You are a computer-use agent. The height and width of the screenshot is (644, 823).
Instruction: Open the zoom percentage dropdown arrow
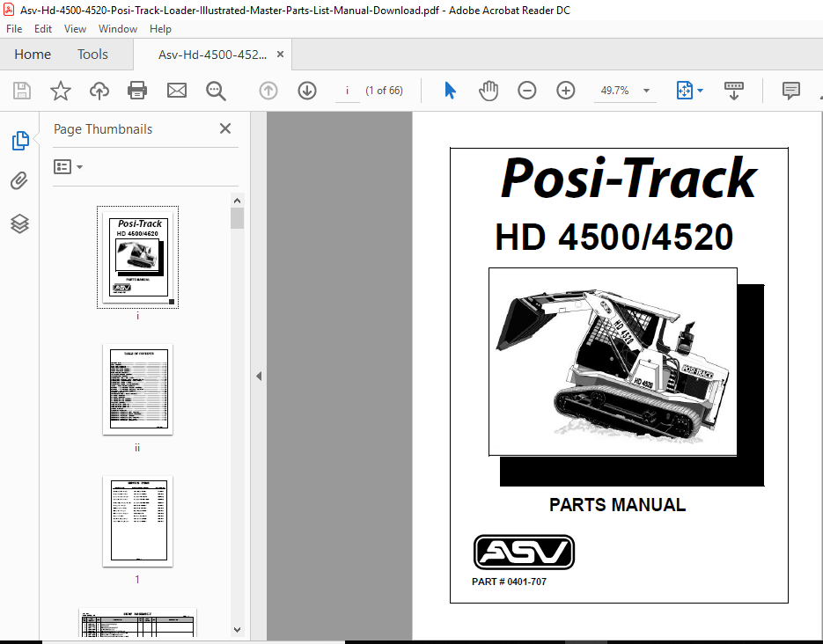pyautogui.click(x=647, y=91)
